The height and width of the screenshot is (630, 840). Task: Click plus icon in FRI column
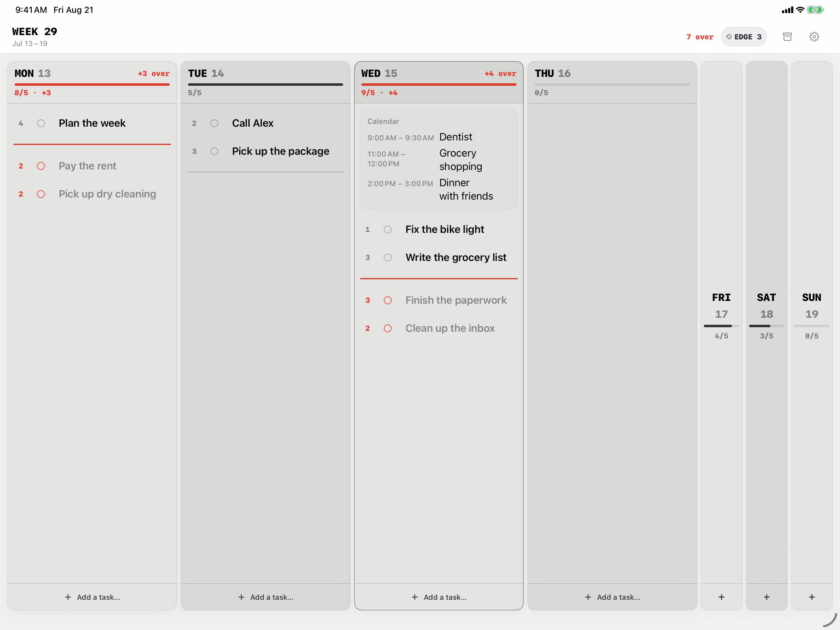(x=722, y=597)
